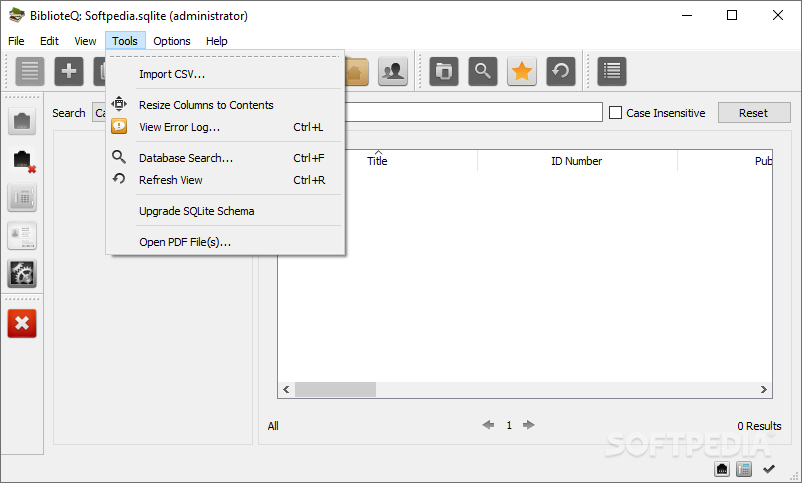Choose View Error Log... entry
The width and height of the screenshot is (802, 483).
[225, 127]
